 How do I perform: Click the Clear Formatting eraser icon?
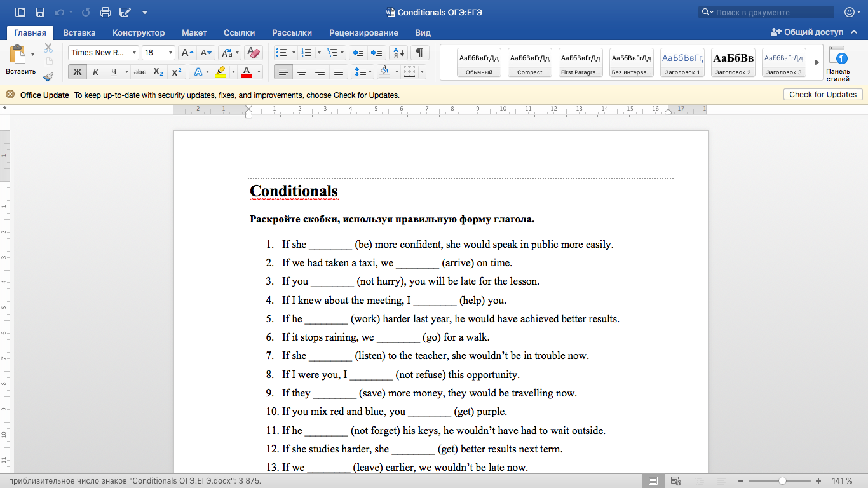[x=254, y=53]
